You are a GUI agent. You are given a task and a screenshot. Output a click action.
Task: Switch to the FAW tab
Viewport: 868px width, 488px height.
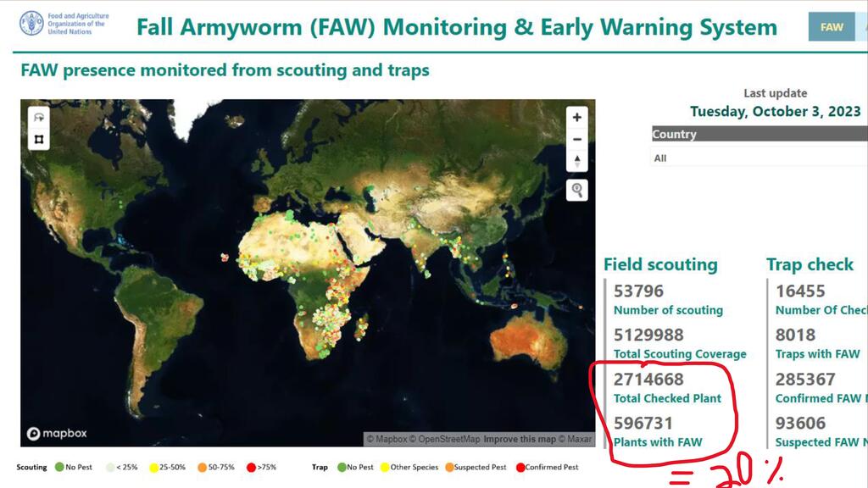(x=832, y=27)
